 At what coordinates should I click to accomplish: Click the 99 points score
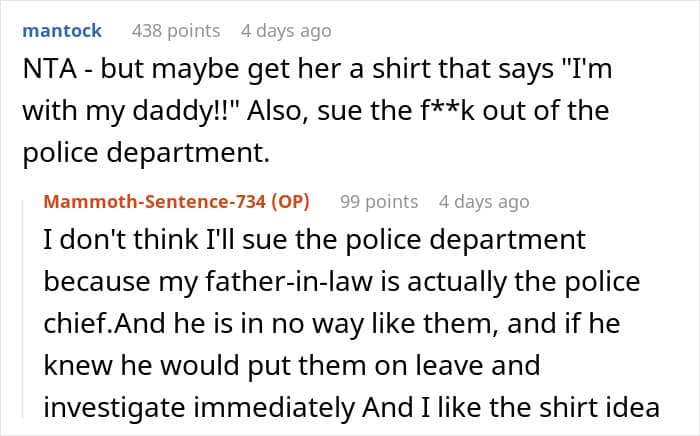[x=379, y=201]
